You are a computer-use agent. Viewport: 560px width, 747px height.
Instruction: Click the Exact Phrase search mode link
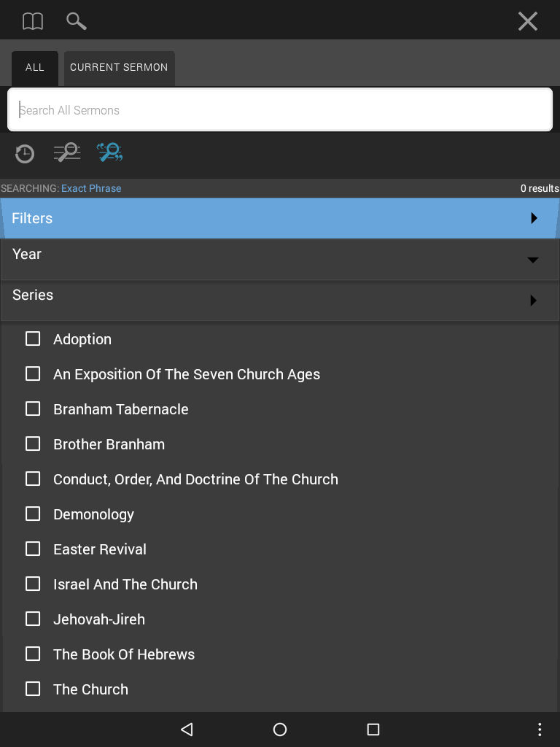click(91, 188)
